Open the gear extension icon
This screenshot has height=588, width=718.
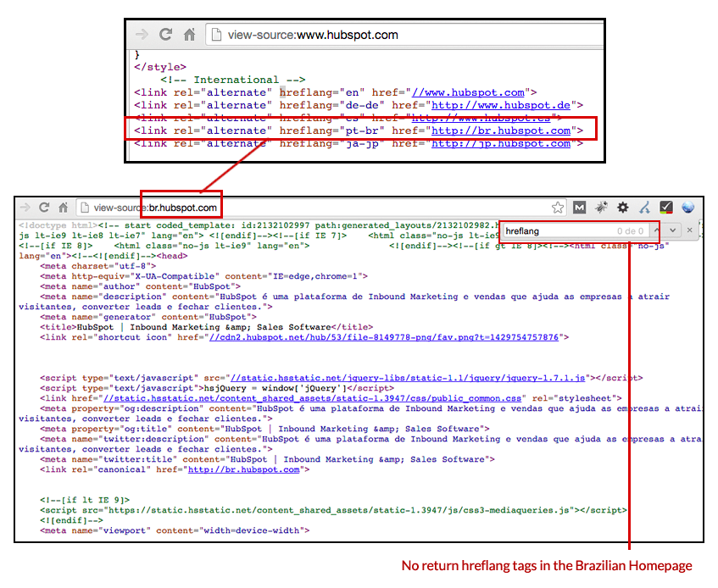[623, 208]
